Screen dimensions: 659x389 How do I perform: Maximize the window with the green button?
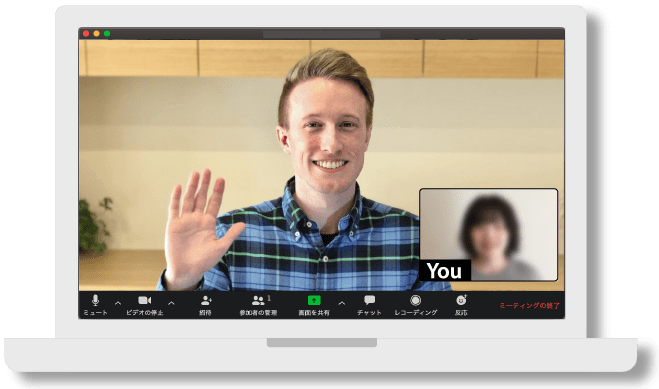point(107,34)
